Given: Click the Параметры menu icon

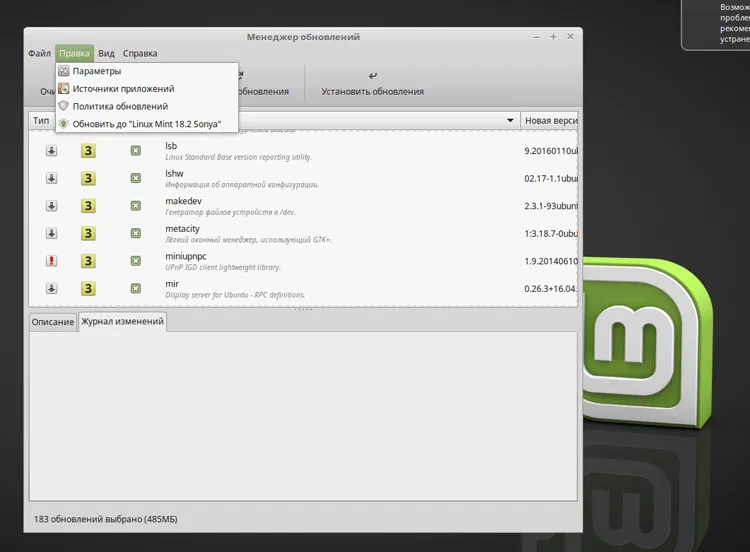Looking at the screenshot, I should 63,71.
